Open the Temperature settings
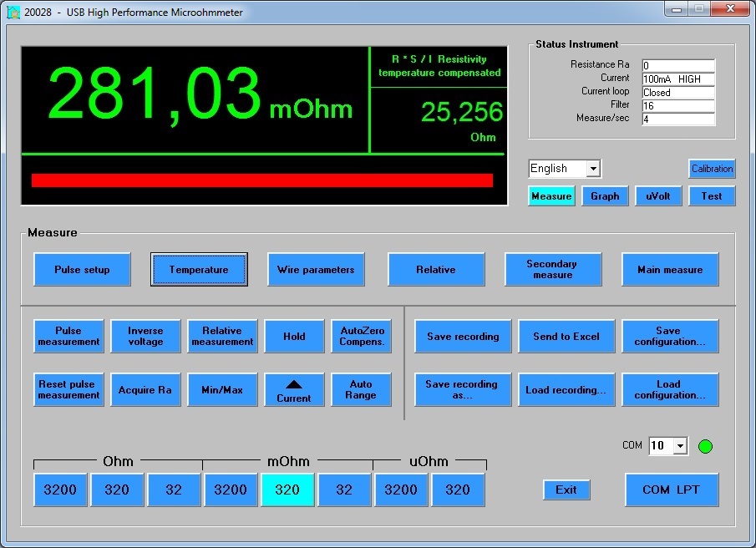This screenshot has height=548, width=756. [x=199, y=270]
